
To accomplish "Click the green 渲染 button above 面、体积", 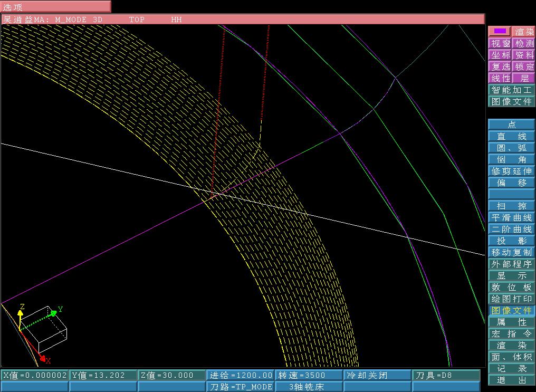I will 511,345.
